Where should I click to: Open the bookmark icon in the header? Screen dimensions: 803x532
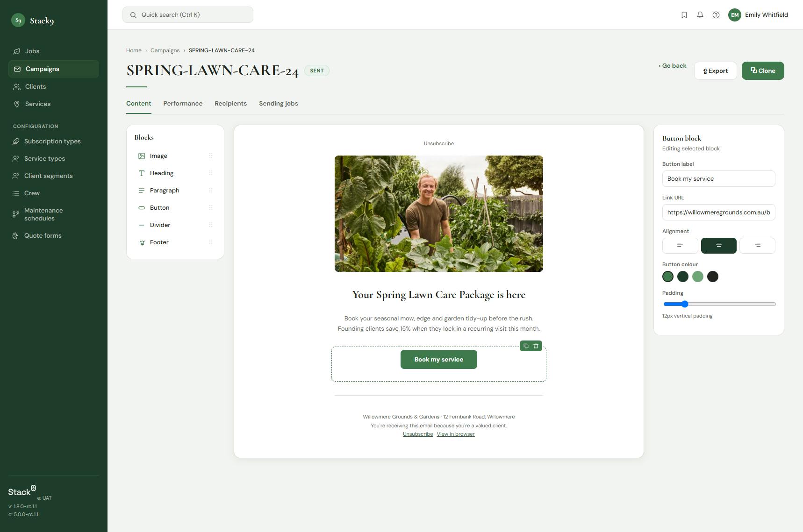click(x=684, y=15)
